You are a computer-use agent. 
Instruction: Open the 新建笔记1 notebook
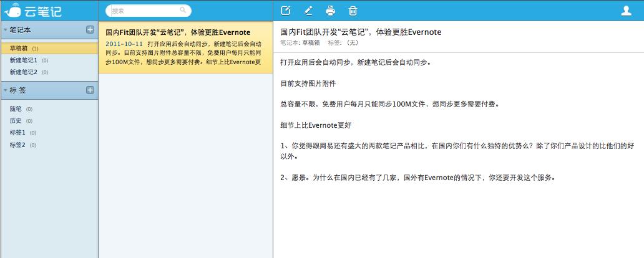[x=49, y=60]
